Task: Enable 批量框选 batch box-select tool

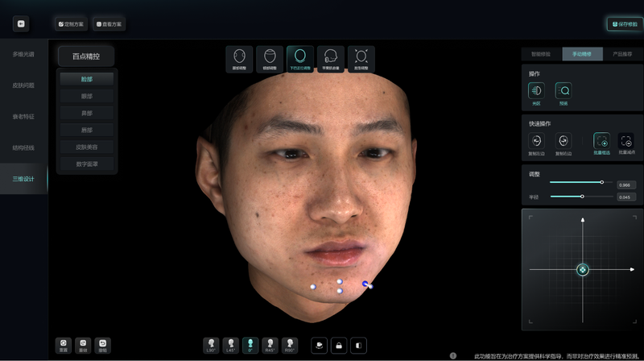Action: pyautogui.click(x=601, y=141)
